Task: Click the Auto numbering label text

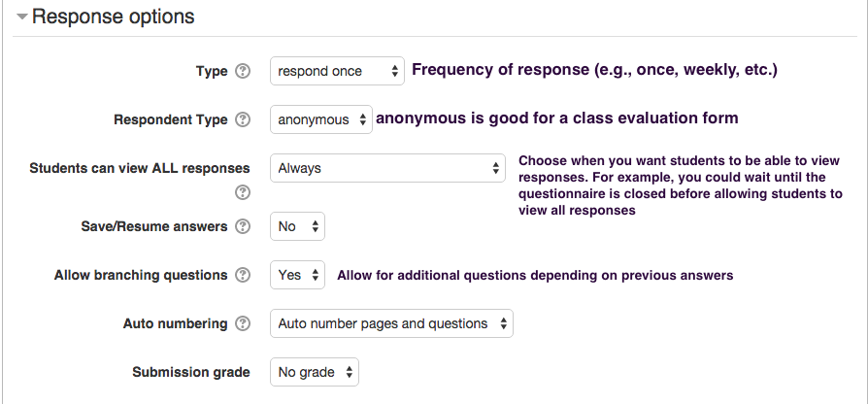Action: coord(175,323)
